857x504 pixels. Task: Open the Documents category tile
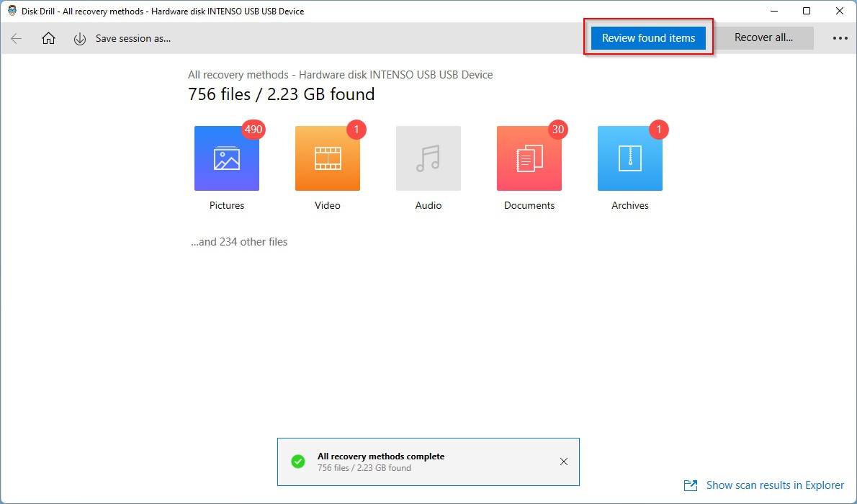529,158
